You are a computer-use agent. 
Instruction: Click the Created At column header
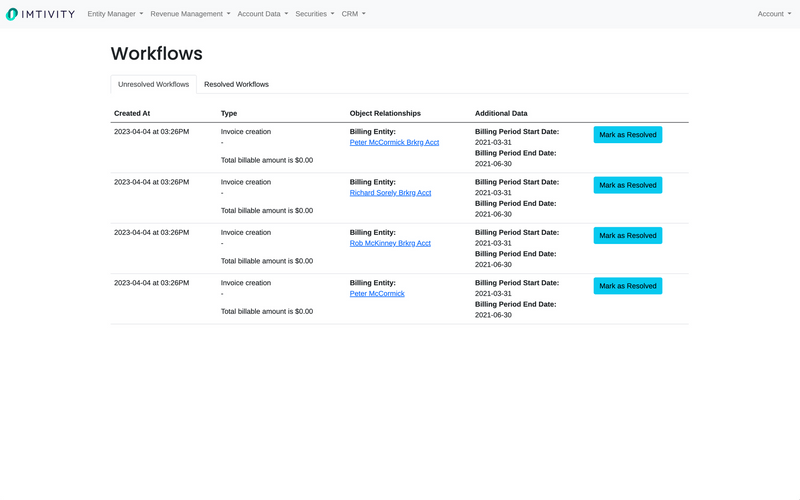click(x=132, y=114)
